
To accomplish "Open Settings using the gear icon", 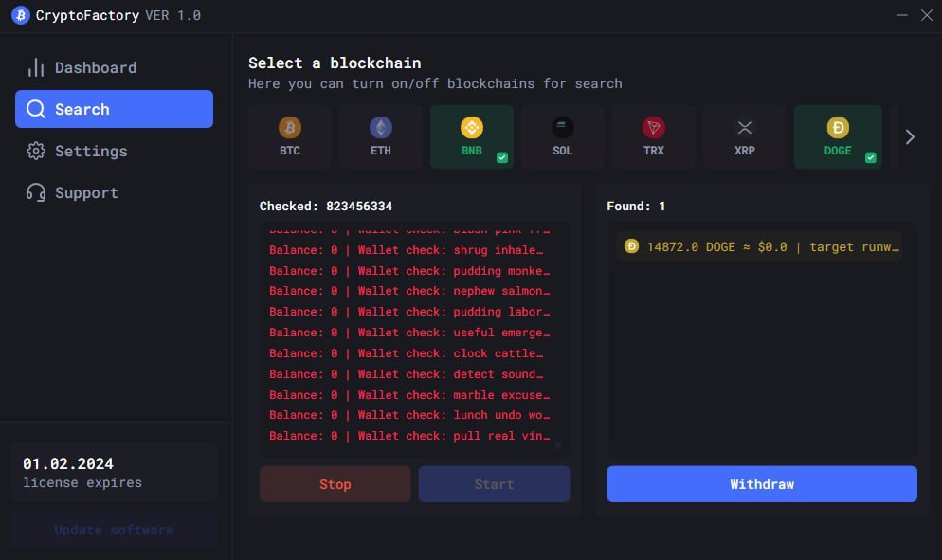I will point(35,151).
